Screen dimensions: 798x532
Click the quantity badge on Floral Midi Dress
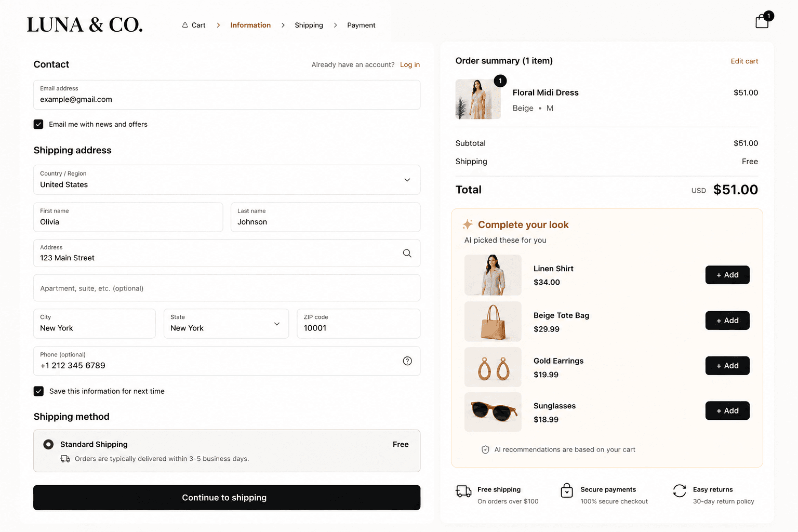(x=500, y=81)
